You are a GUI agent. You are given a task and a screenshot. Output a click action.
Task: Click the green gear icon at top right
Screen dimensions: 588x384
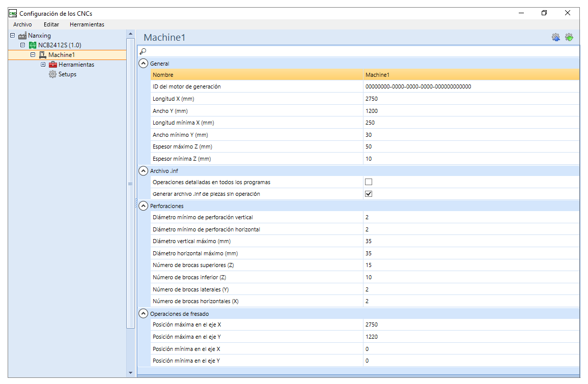569,37
